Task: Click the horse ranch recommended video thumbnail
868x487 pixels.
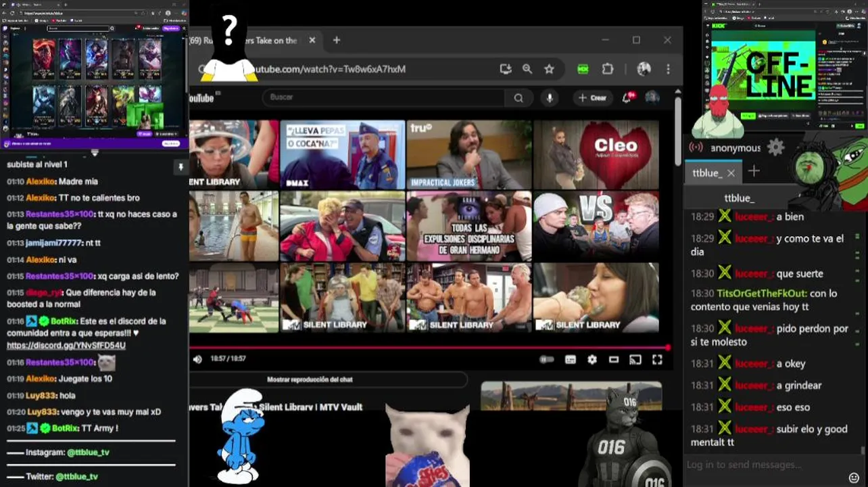Action: [x=571, y=396]
